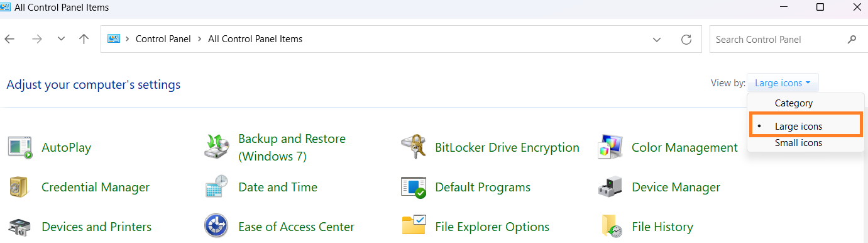Expand chevron before Control Panel breadcrumb

pos(128,39)
